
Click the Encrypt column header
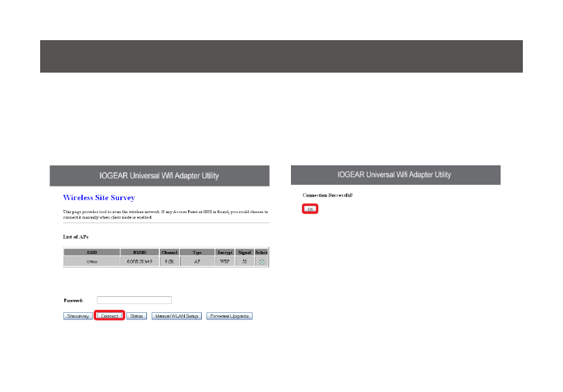point(225,252)
